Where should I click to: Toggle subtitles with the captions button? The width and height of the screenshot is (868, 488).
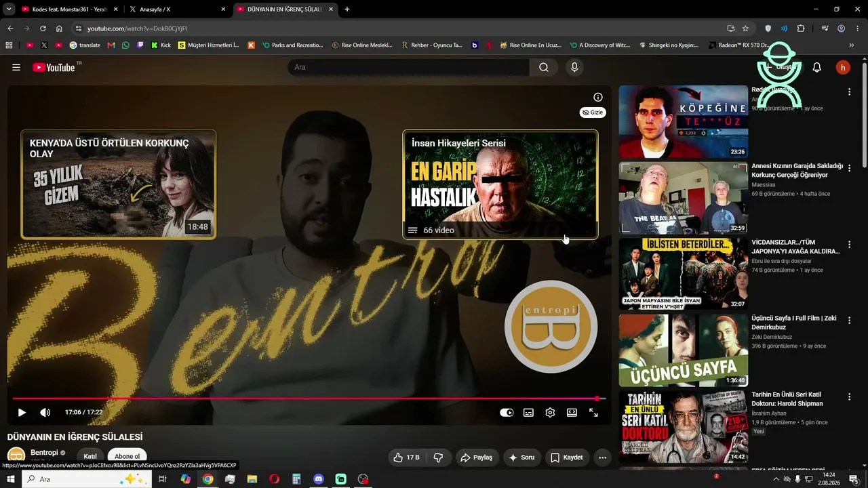point(528,412)
